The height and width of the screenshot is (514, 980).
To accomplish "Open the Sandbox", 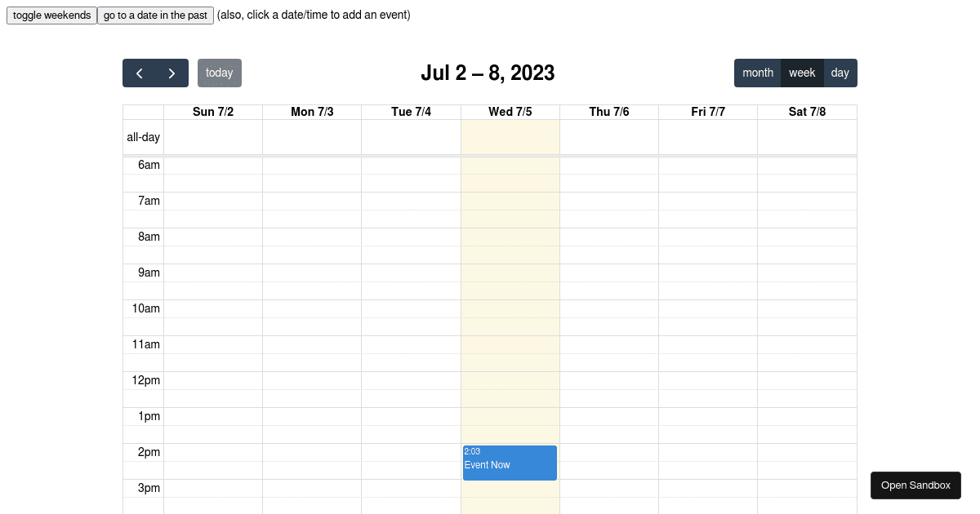I will 915,485.
